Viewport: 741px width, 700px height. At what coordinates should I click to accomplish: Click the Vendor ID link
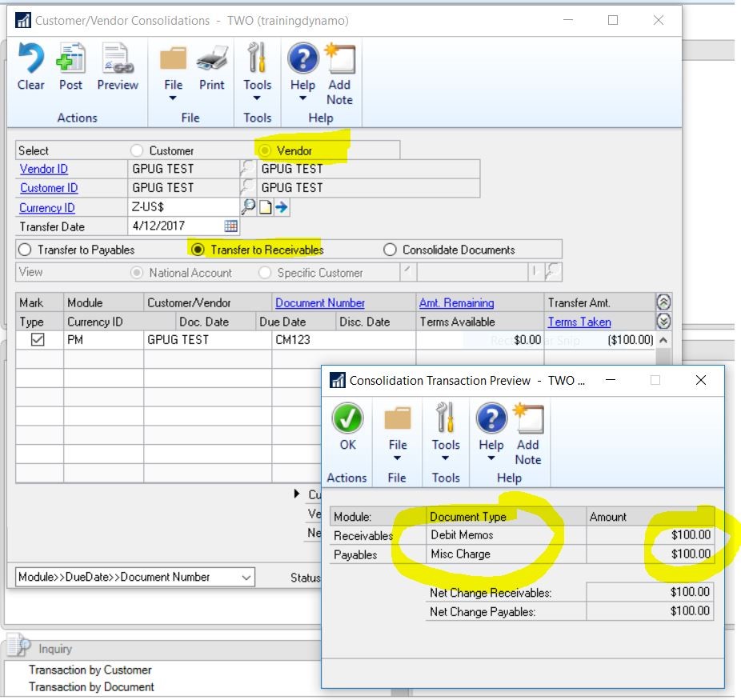(43, 169)
